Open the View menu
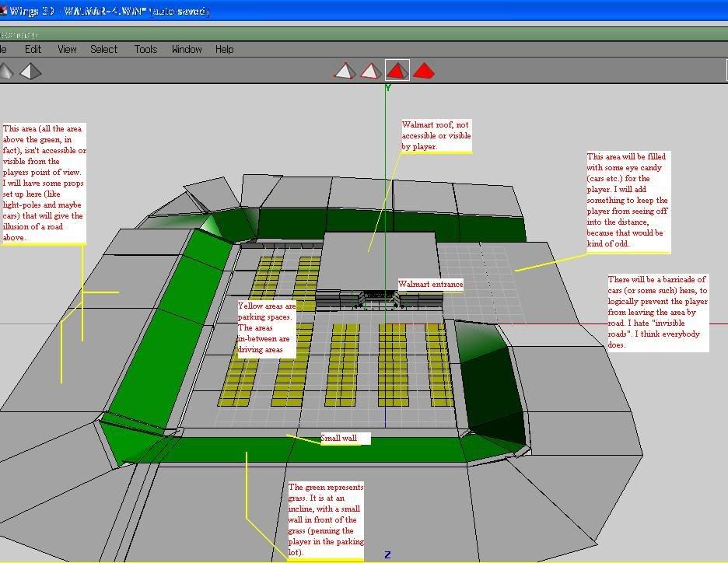The width and height of the screenshot is (728, 563). [67, 49]
